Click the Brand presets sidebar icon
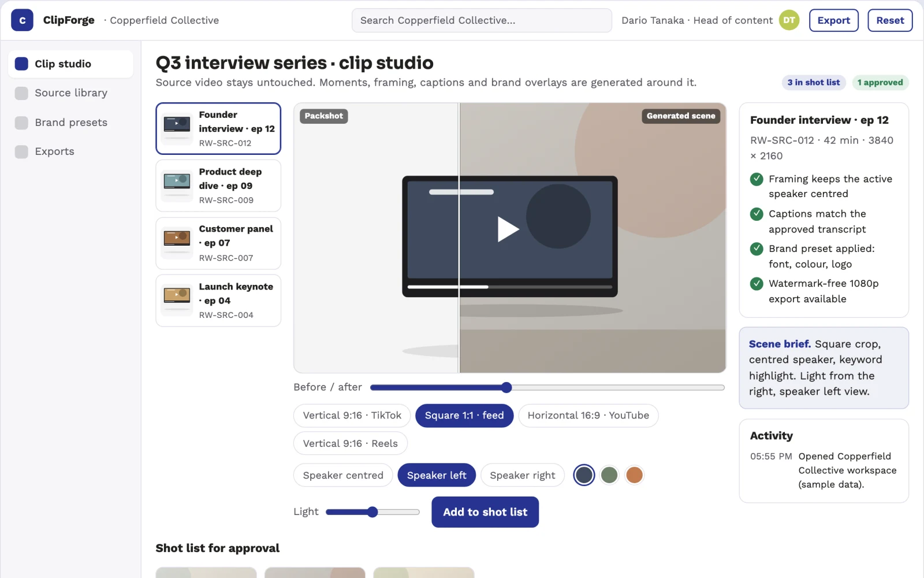 21,123
